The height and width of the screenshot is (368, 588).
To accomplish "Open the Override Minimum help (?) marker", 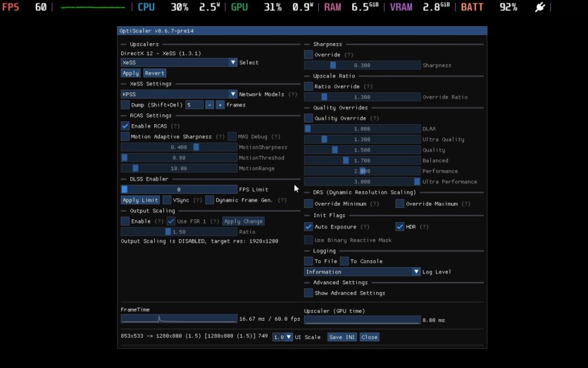I will (374, 204).
